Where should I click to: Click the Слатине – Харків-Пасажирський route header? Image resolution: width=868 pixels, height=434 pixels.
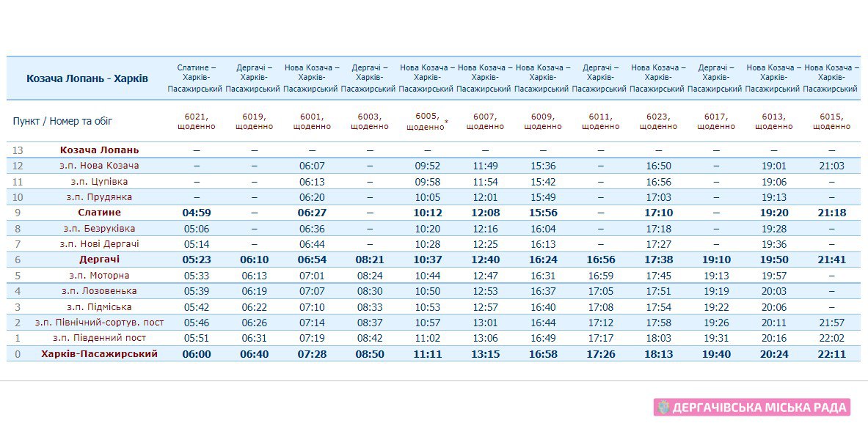[x=197, y=78]
